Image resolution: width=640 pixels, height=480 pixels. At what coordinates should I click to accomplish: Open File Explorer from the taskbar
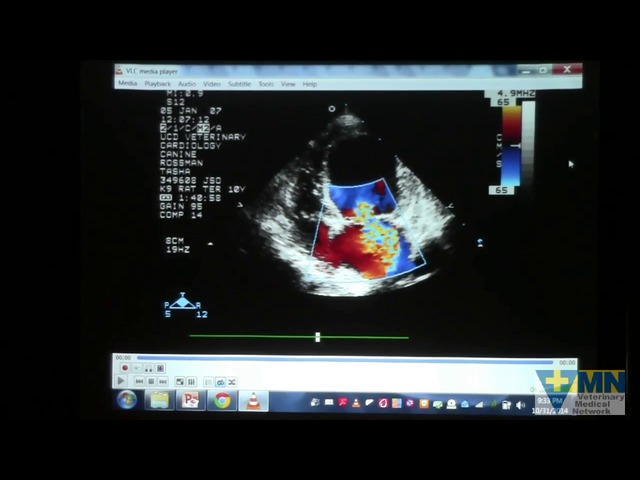pyautogui.click(x=158, y=401)
